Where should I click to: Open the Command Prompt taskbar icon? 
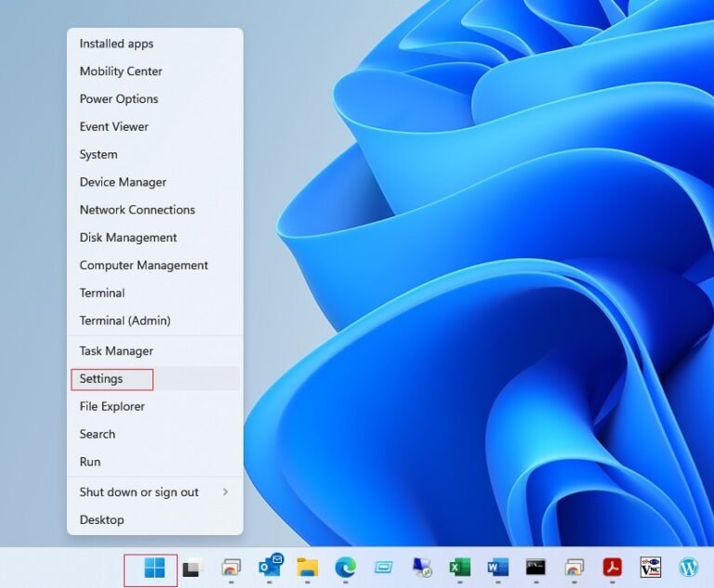535,568
